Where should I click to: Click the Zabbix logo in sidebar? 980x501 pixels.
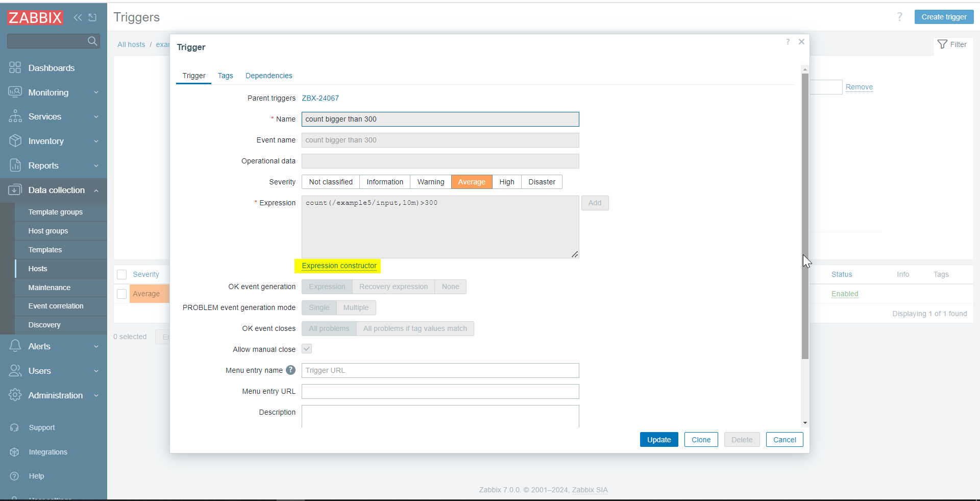(x=35, y=18)
